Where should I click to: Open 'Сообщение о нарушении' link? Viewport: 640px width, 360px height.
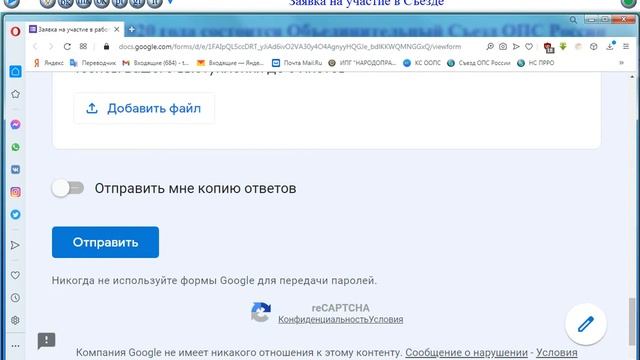(x=466, y=352)
